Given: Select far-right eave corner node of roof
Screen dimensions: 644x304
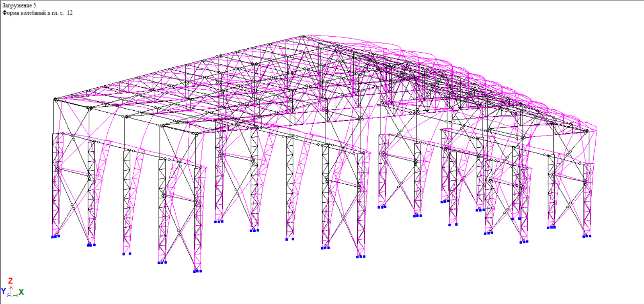Looking at the screenshot, I should point(587,131).
